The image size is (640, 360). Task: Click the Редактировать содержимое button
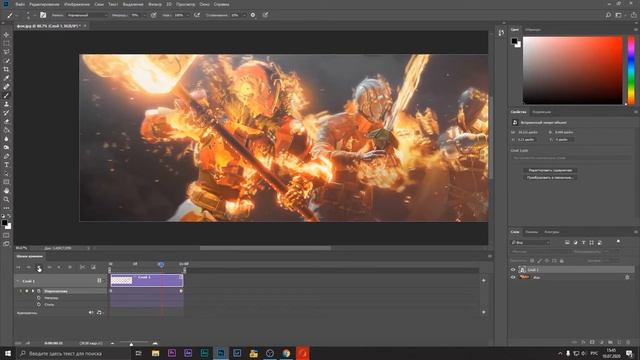(550, 170)
